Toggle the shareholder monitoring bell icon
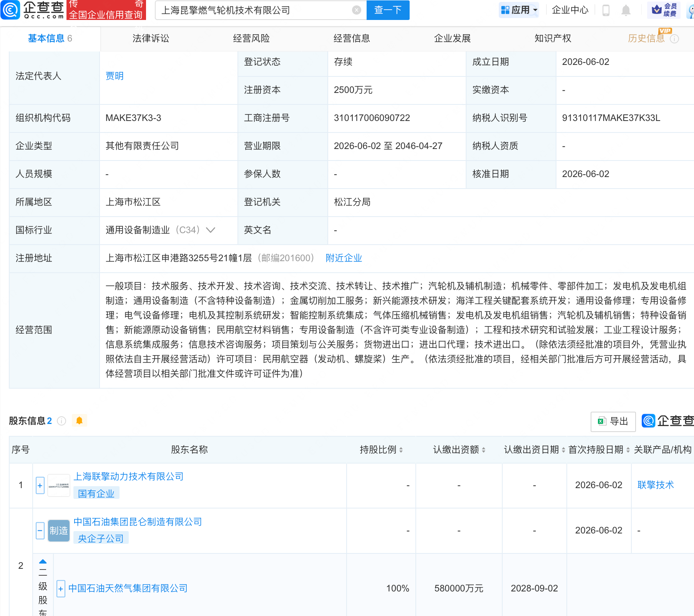Viewport: 694px width, 616px height. tap(79, 421)
